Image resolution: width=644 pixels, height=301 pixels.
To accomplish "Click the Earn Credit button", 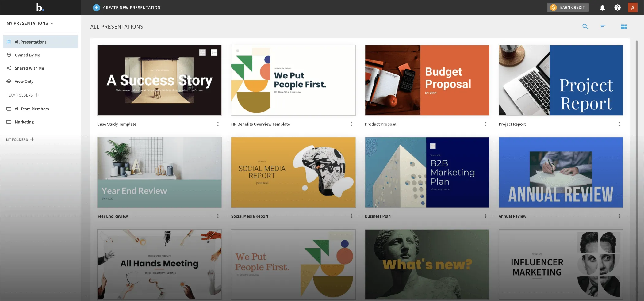I will point(568,8).
